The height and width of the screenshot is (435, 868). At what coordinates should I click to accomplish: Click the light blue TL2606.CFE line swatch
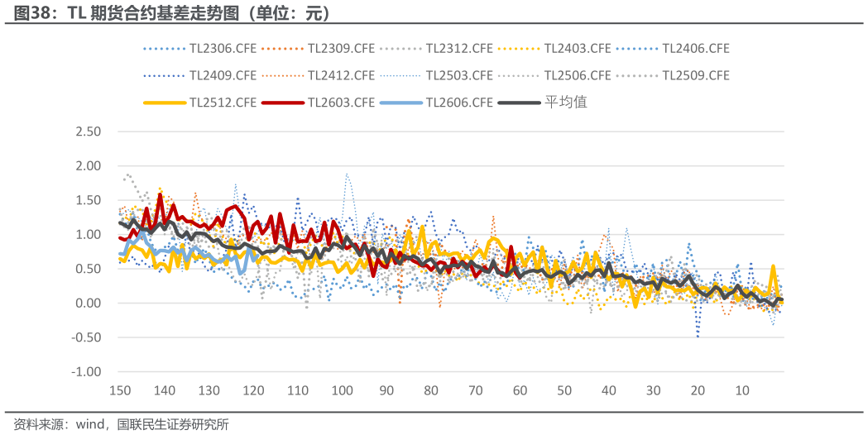[x=400, y=103]
